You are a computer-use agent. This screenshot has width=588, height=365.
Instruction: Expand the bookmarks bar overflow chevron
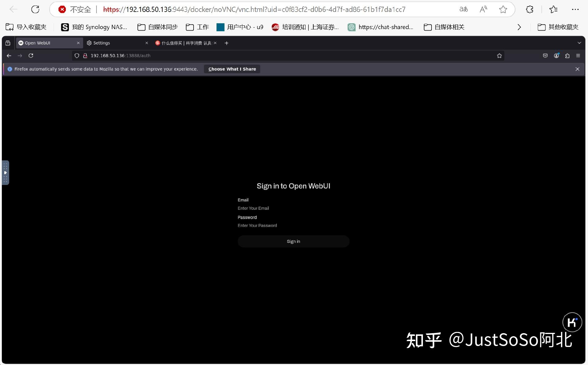[519, 27]
